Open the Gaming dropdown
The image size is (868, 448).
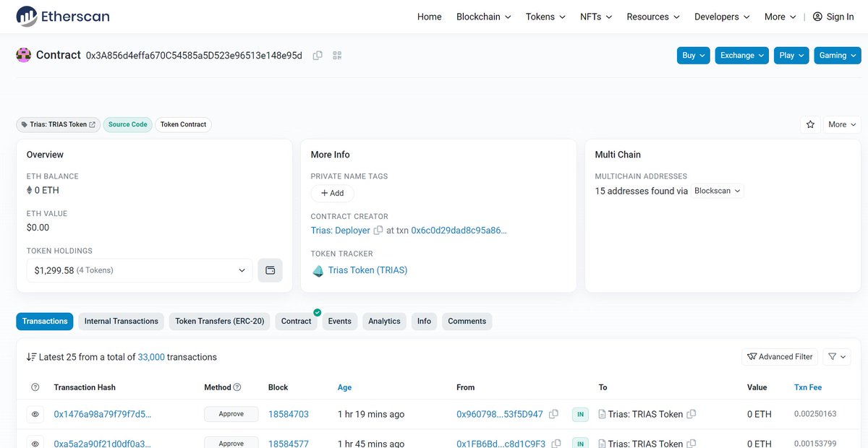(838, 55)
